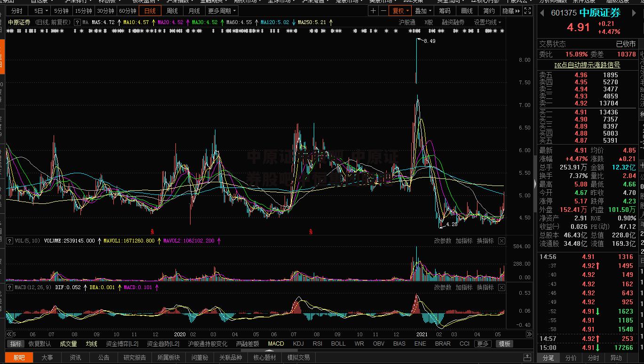The height and width of the screenshot is (364, 644).
Task: Zoom out chart with minus icon
Action: coord(383,11)
